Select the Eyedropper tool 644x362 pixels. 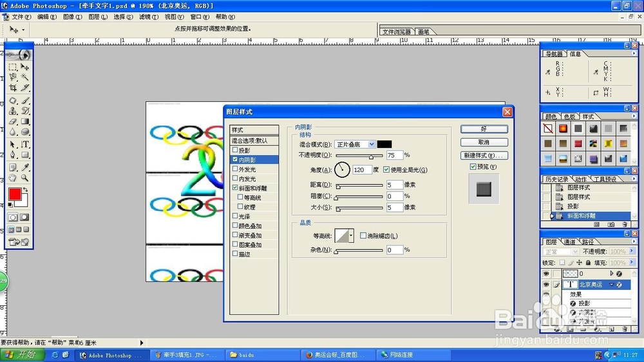coord(24,167)
